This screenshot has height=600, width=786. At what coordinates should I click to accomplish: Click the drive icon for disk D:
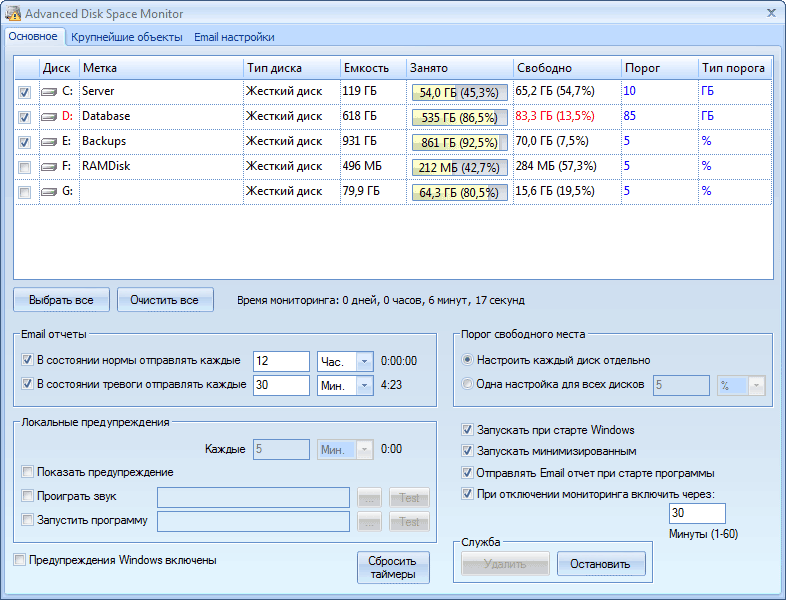(x=50, y=117)
